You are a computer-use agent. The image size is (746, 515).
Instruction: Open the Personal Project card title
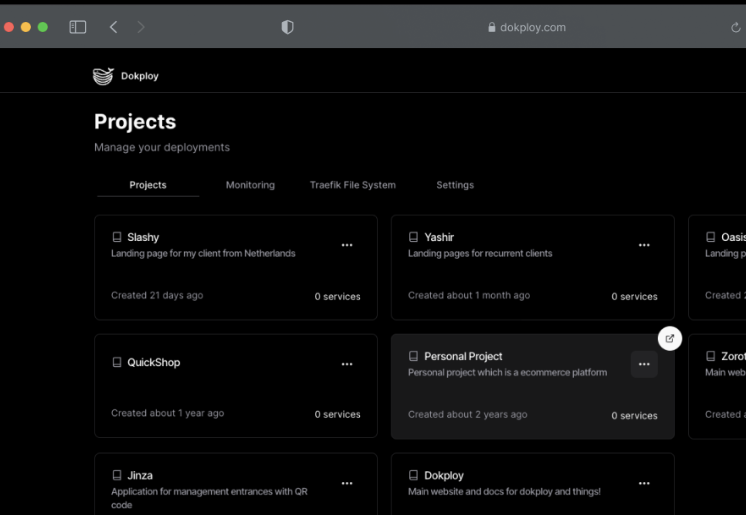click(x=463, y=356)
